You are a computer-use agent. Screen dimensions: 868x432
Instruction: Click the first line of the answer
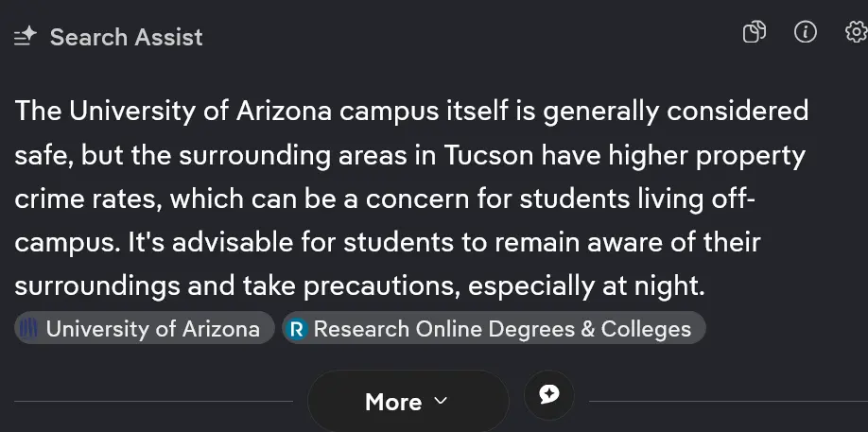click(x=411, y=112)
